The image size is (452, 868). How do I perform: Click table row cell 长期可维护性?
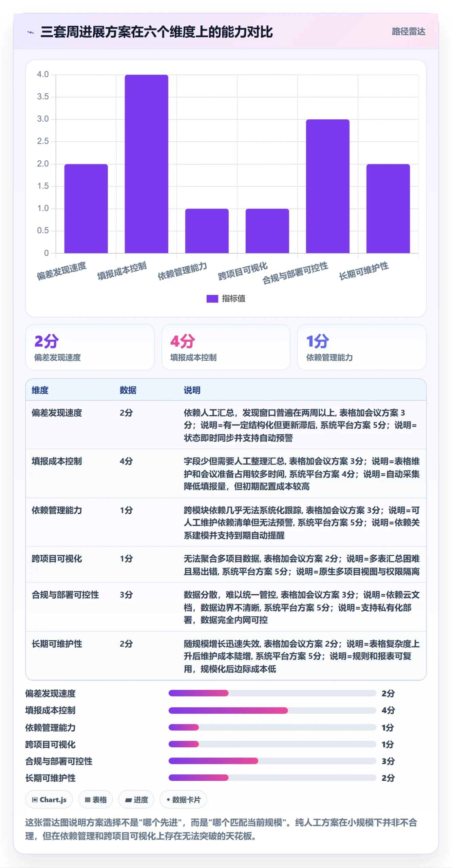pyautogui.click(x=57, y=644)
